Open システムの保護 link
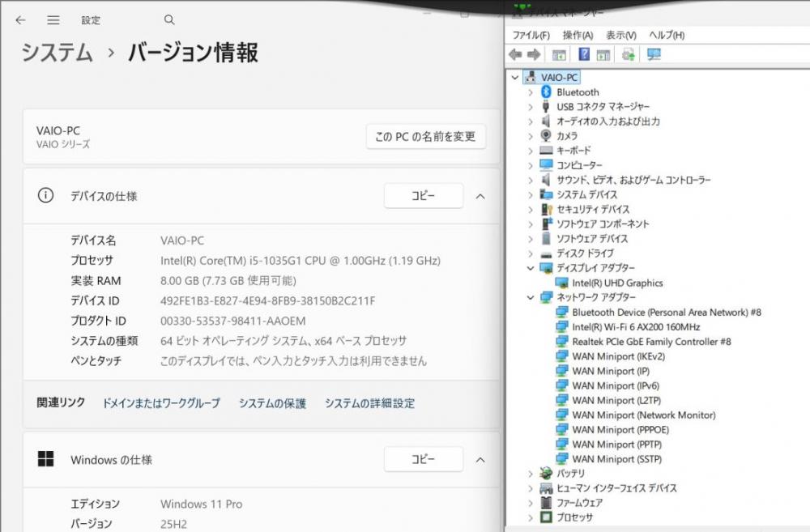 [272, 403]
